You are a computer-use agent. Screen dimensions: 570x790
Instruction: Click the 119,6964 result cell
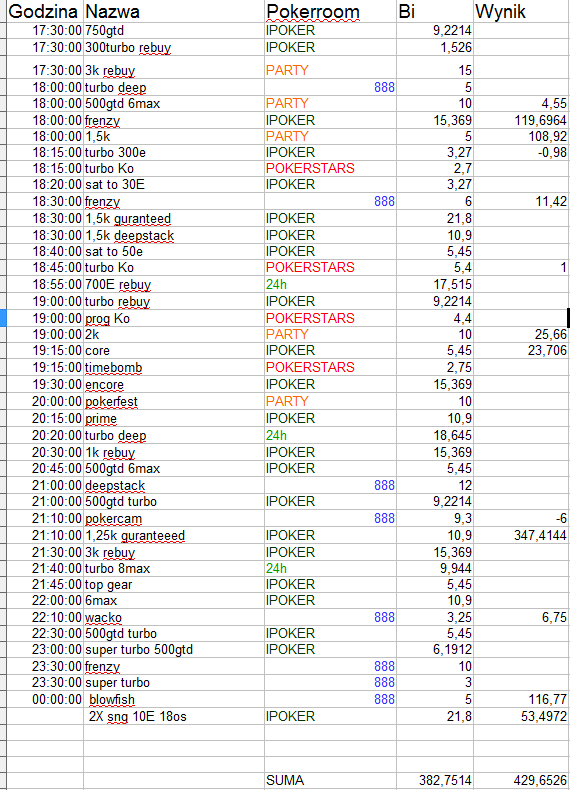pos(521,120)
